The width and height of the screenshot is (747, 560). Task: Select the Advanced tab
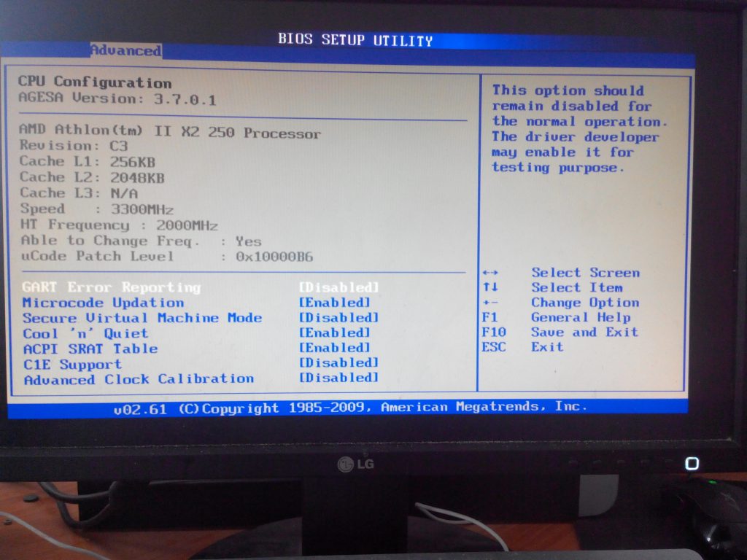pos(125,50)
